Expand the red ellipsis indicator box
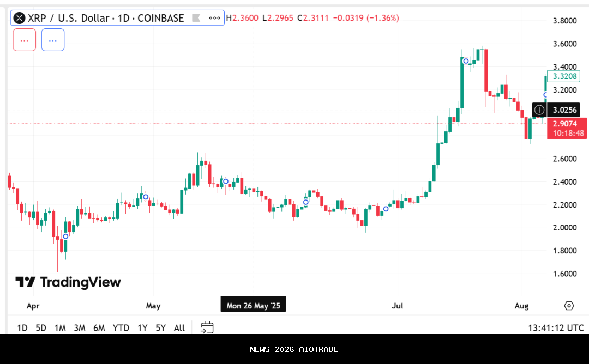 point(25,40)
